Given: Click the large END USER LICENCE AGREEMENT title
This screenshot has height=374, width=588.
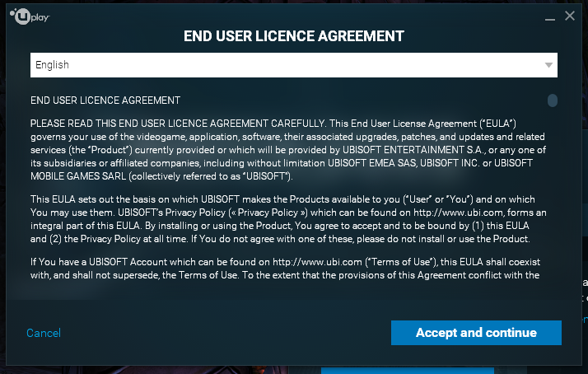Looking at the screenshot, I should (294, 36).
